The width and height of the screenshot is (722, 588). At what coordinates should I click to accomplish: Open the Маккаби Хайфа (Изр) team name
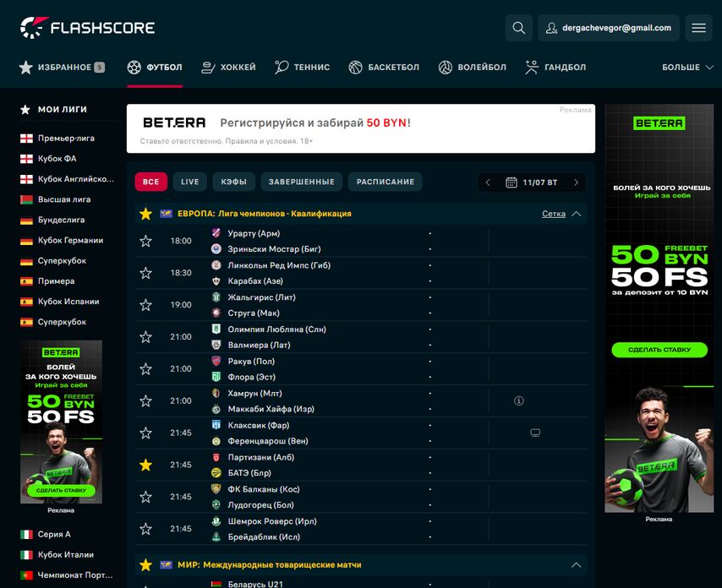coord(271,409)
